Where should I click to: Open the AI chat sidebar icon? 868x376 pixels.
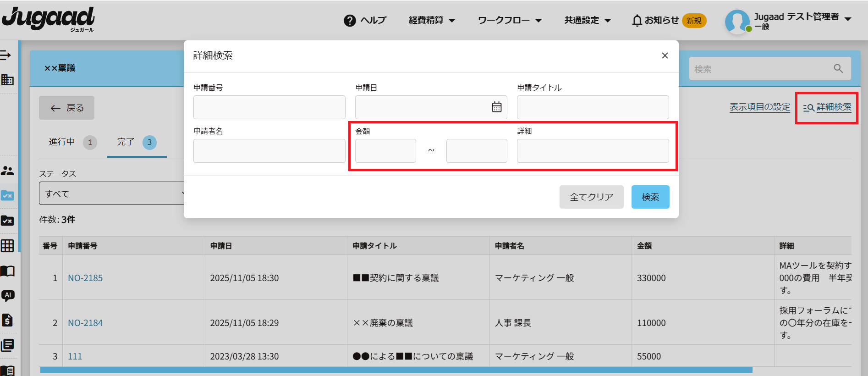[x=8, y=295]
